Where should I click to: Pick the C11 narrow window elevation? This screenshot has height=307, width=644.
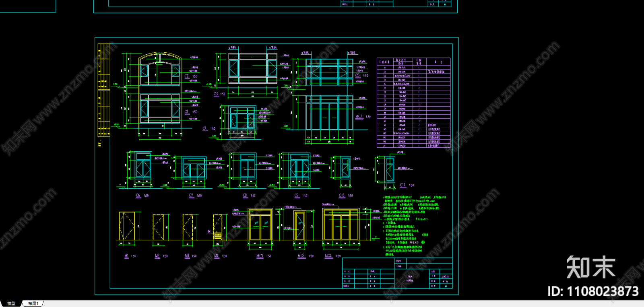[390, 170]
